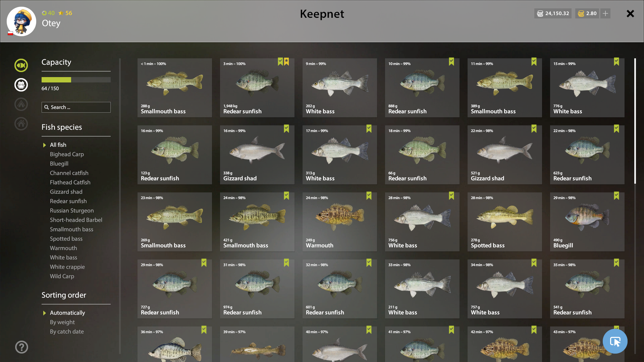Open the help question mark icon
Screen dimensions: 644x362
pyautogui.click(x=21, y=347)
